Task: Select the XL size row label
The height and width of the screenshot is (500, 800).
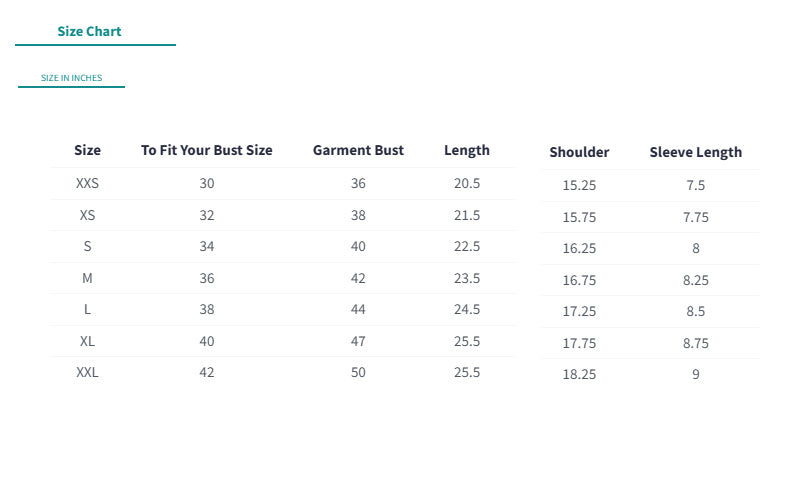Action: coord(87,341)
